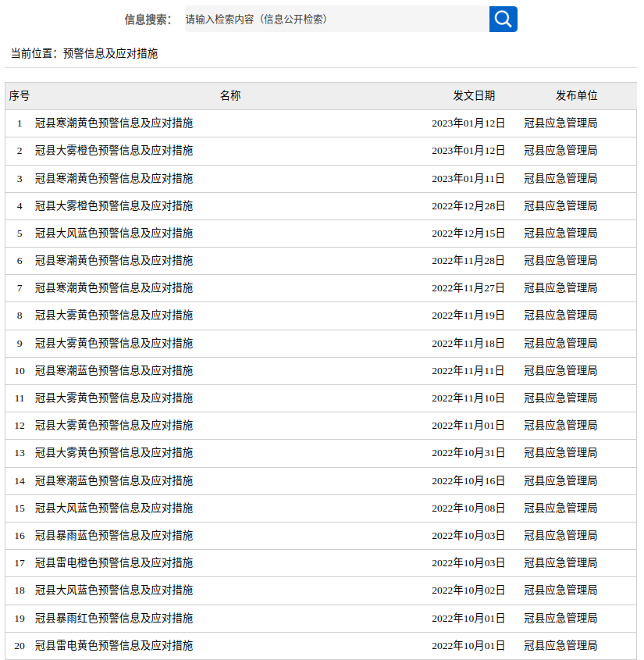
Task: Open row 18 大风蓝色预警 dated 10月02日
Action: (x=114, y=590)
